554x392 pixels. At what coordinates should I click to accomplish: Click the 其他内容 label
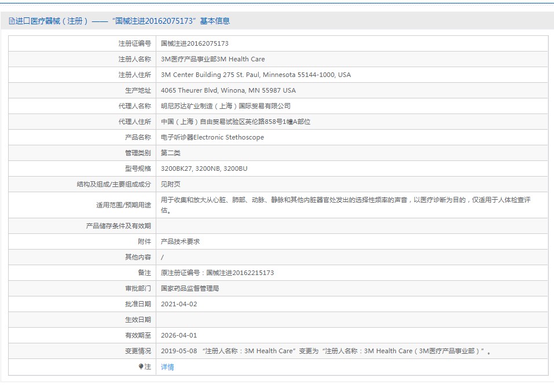[138, 257]
